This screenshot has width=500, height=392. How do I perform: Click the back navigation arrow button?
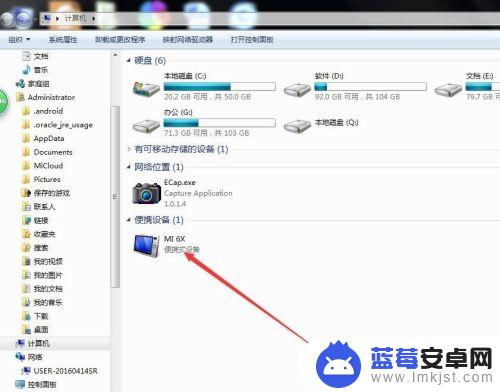(7, 19)
